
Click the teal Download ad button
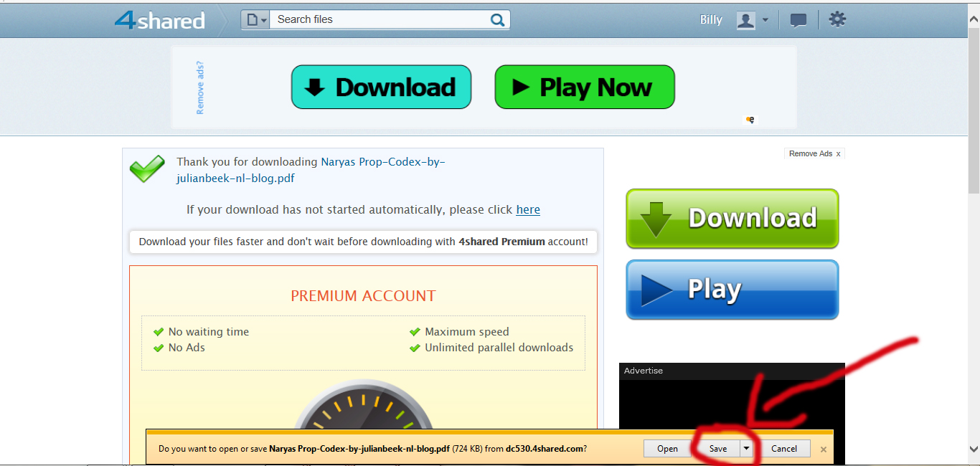click(x=381, y=87)
